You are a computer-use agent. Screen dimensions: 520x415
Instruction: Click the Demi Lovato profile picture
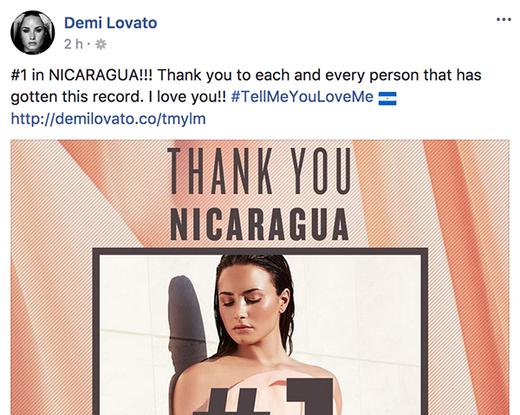[x=32, y=32]
